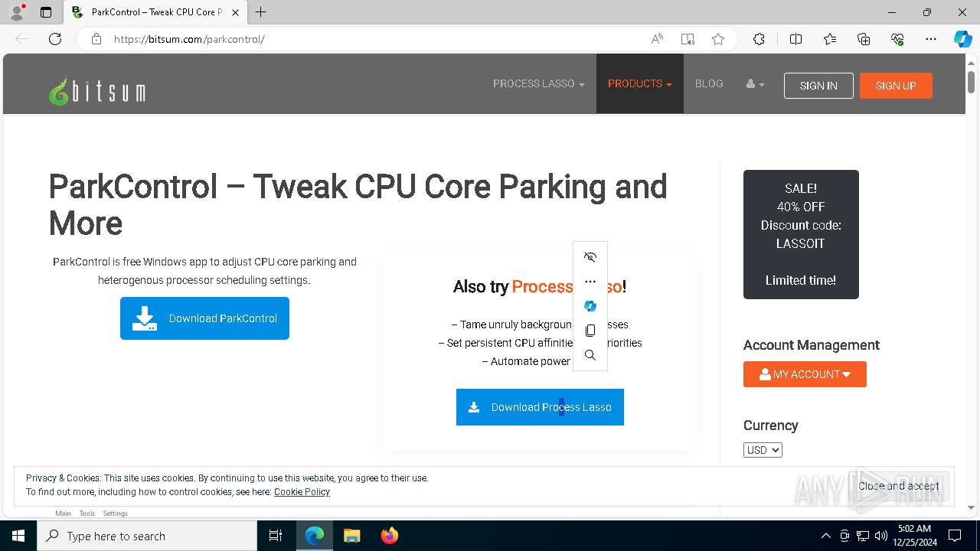
Task: Click the Bitsum logo
Action: (x=96, y=91)
